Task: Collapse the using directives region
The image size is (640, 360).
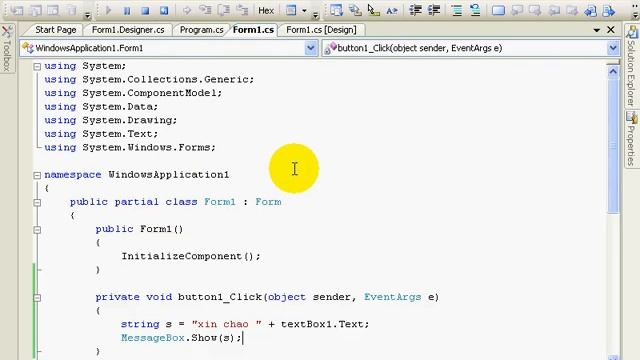Action: [37, 66]
